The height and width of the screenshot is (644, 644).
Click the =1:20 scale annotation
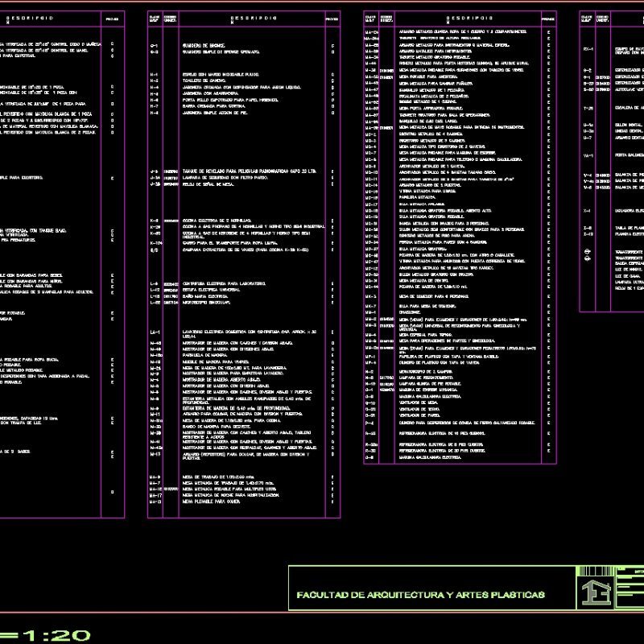[x=44, y=633]
